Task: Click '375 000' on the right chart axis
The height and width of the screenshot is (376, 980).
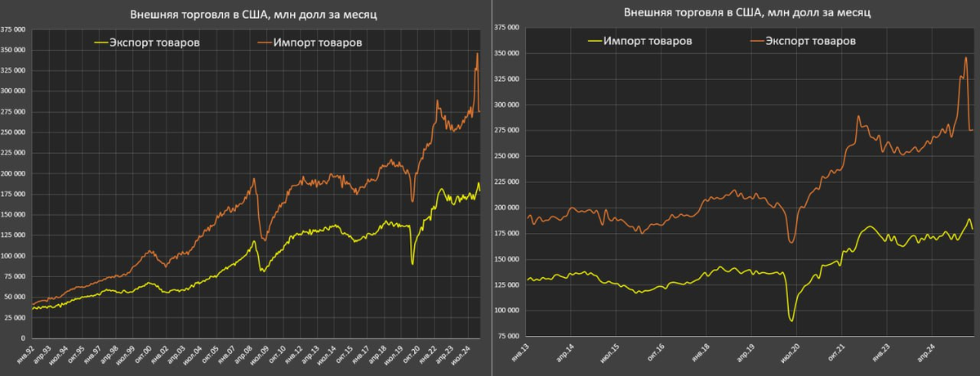Action: (506, 28)
